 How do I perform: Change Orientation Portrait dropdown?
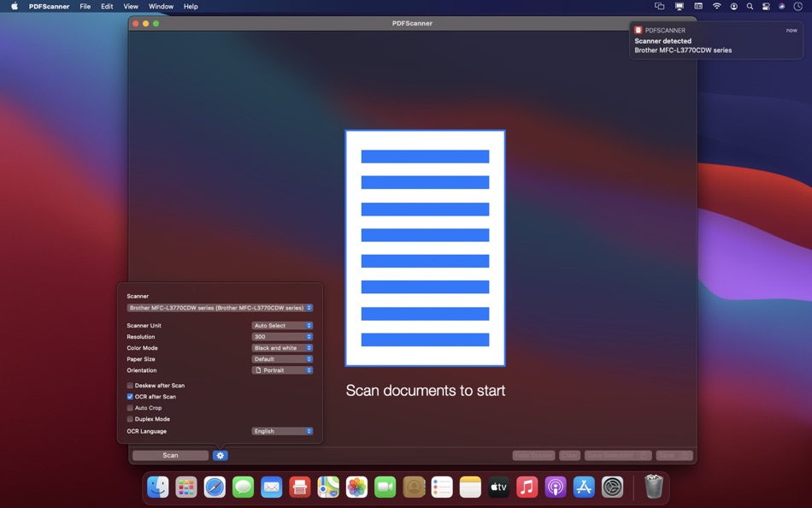coord(282,370)
